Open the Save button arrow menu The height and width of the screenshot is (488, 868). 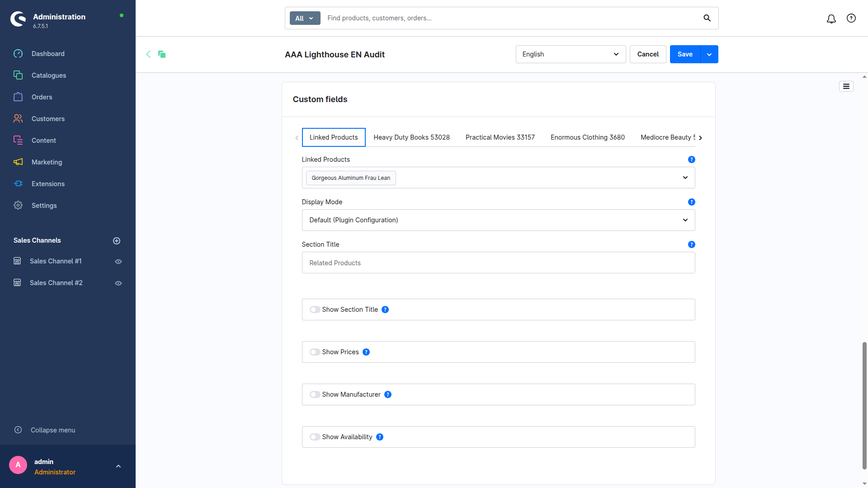(x=709, y=54)
